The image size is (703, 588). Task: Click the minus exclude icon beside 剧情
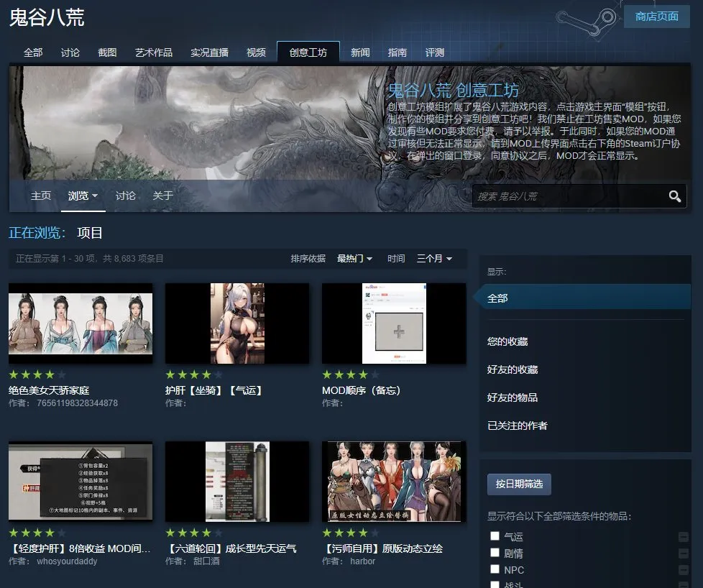pyautogui.click(x=684, y=553)
